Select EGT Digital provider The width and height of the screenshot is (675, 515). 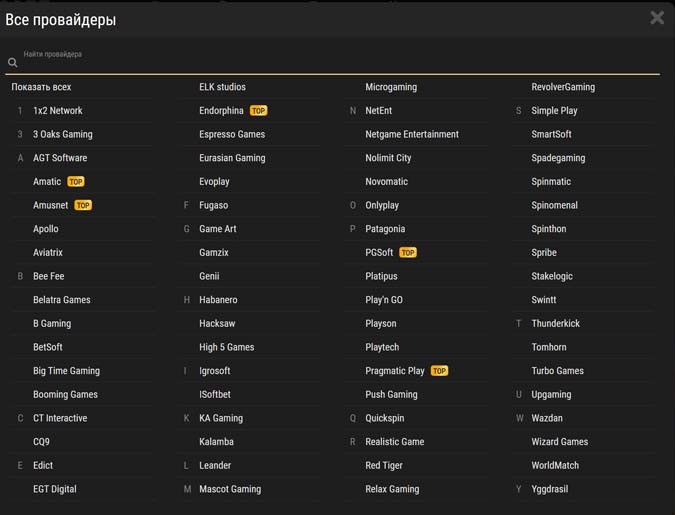[x=54, y=489]
